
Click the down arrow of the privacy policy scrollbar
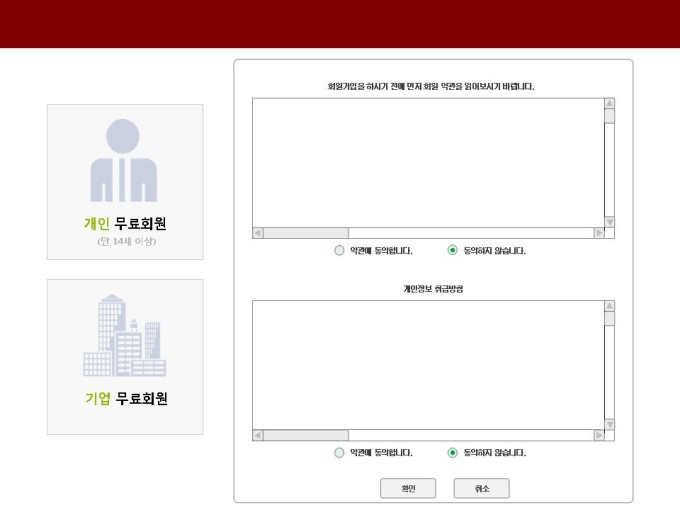tap(609, 424)
